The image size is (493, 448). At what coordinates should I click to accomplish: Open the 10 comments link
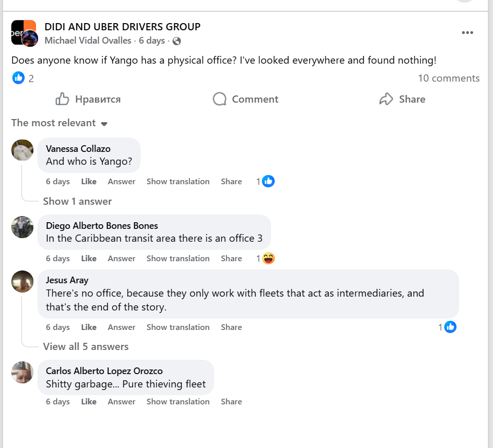(448, 78)
